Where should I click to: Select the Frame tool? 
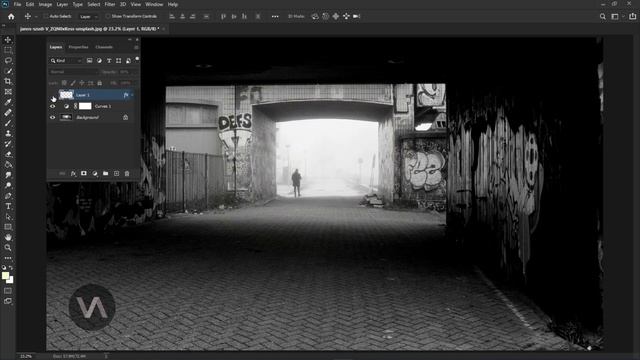8,91
